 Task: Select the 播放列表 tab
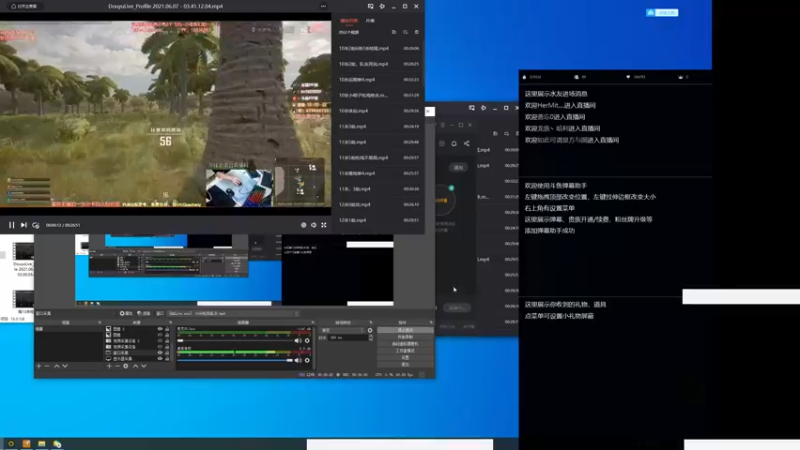point(349,20)
